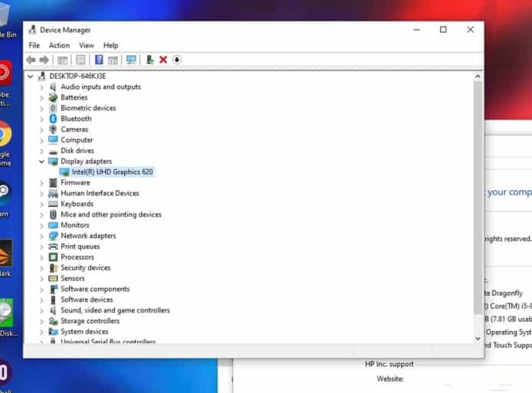Click the Keyboards category icon
Screen dimensions: 532x393
[x=53, y=204]
